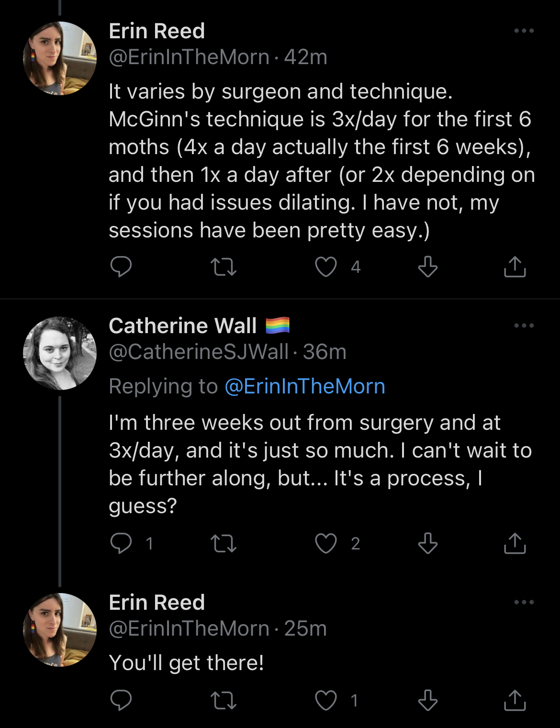Viewport: 560px width, 728px height.
Task: Retweet Catherine Wall's tweet
Action: tap(224, 543)
